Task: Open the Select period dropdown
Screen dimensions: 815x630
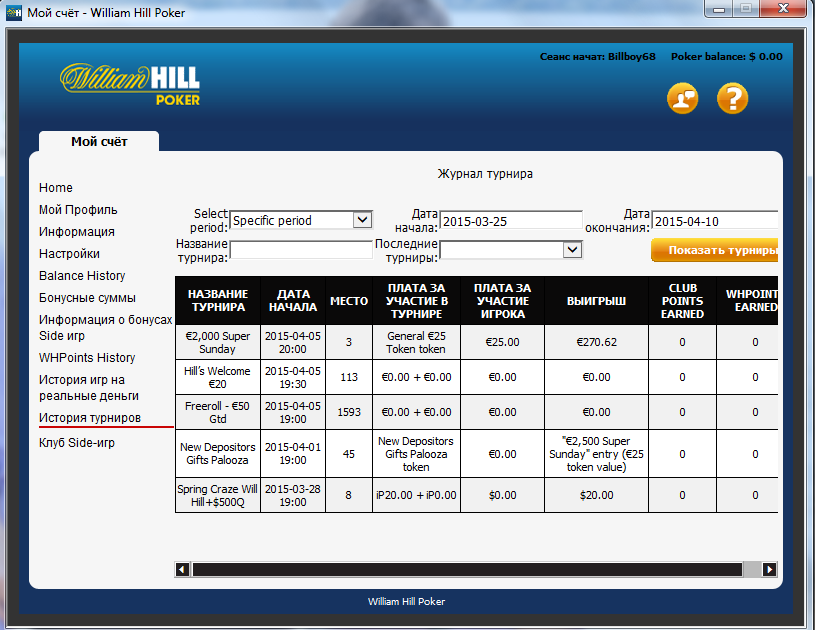Action: click(x=362, y=220)
